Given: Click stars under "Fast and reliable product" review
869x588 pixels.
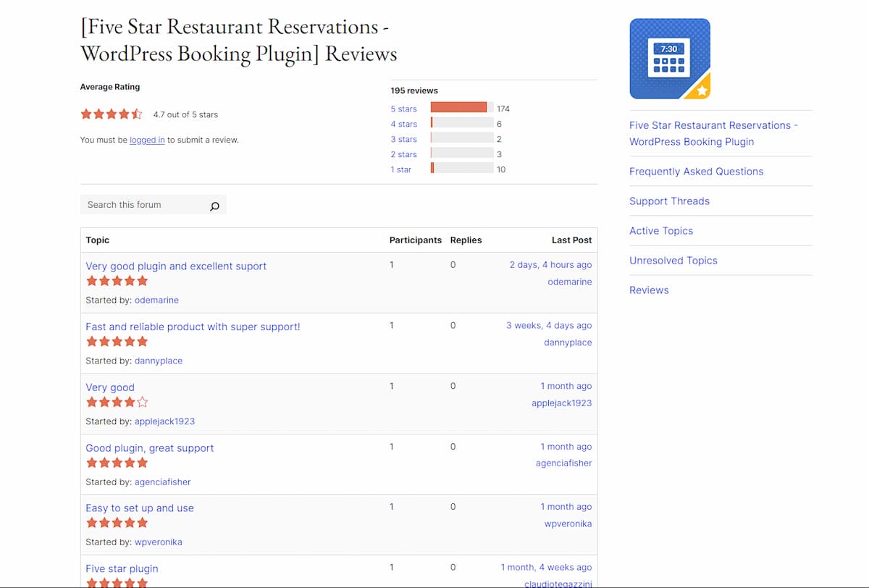Looking at the screenshot, I should pos(117,341).
